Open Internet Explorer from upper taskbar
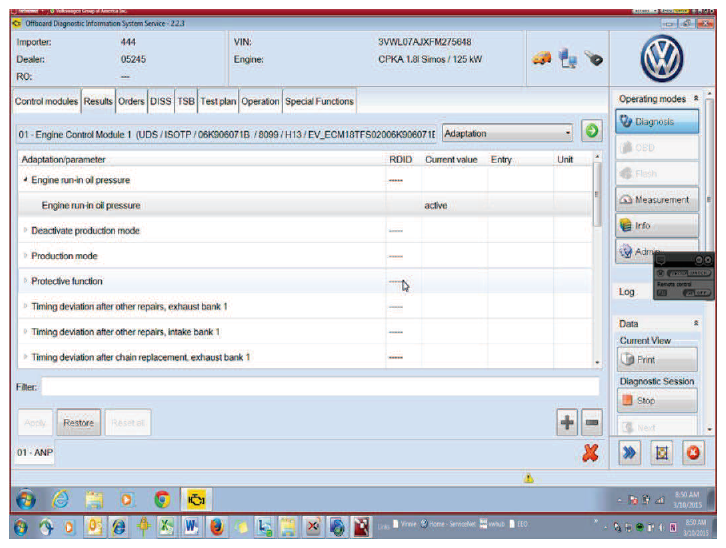Screen dimensions: 726x548 60,500
